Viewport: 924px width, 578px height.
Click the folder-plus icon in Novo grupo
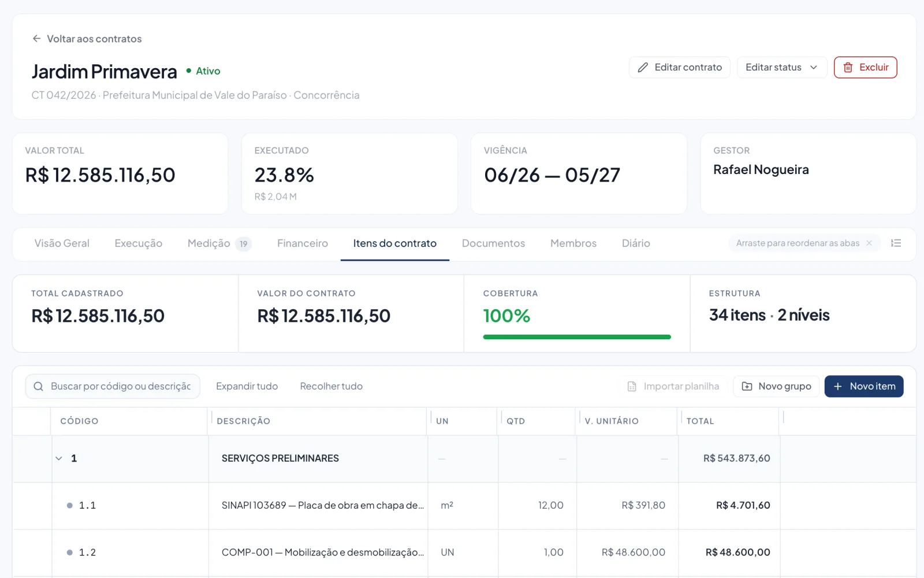point(747,387)
